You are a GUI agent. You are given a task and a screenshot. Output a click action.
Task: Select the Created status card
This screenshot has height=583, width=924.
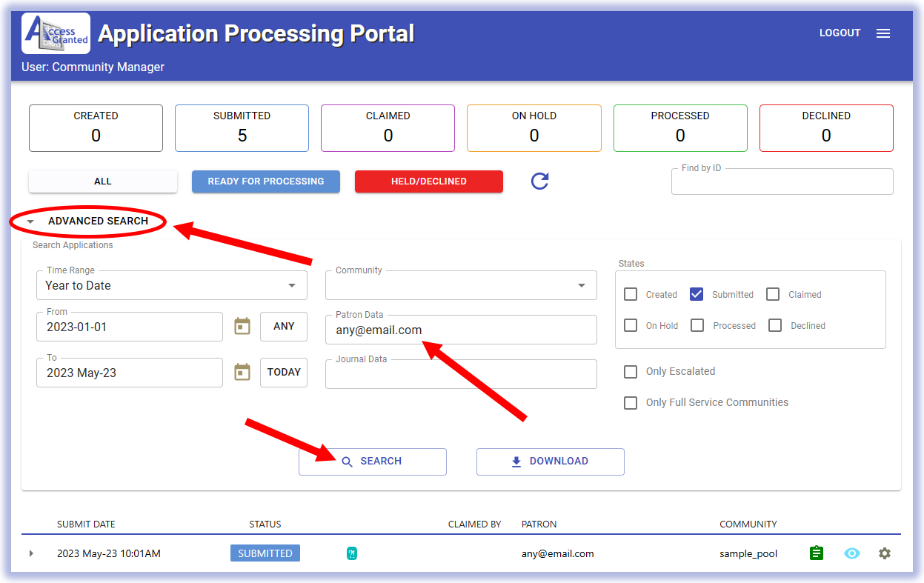[x=96, y=128]
